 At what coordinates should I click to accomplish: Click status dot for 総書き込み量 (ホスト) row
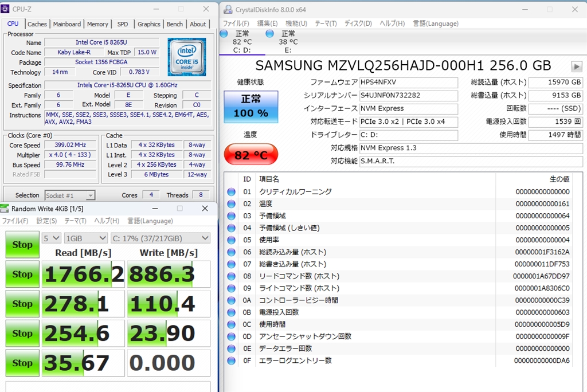point(232,264)
